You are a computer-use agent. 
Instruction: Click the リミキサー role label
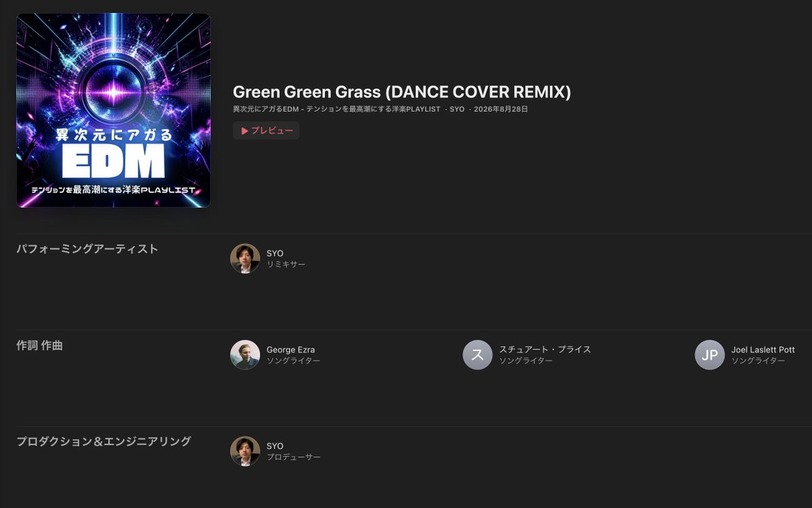286,264
